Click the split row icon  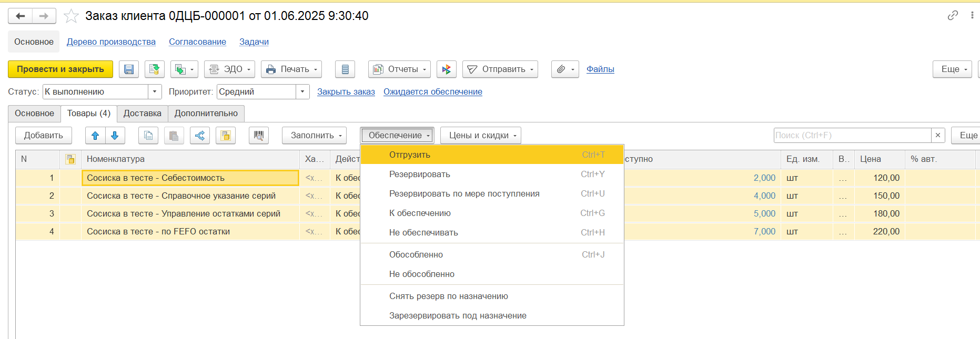(x=200, y=136)
